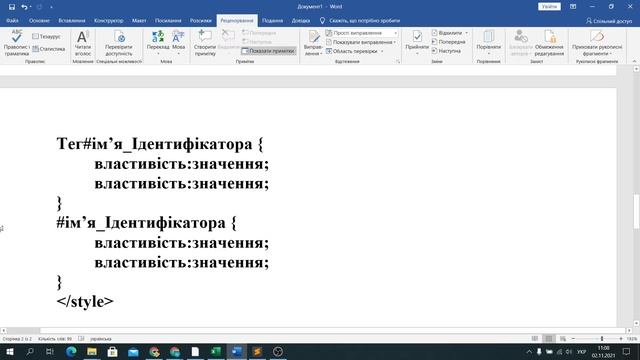The height and width of the screenshot is (360, 640).
Task: Open Обмеження редагування restrict editing
Action: [x=549, y=43]
